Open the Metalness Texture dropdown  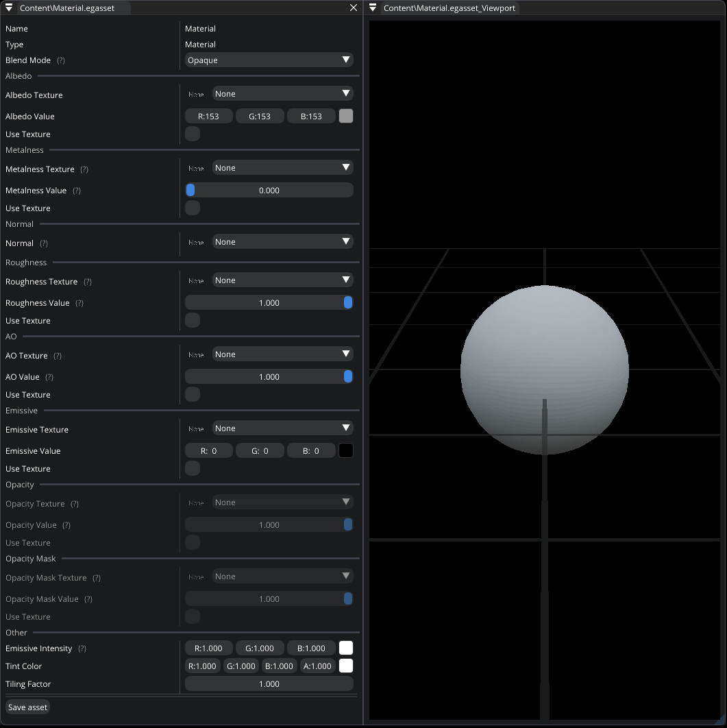click(282, 168)
